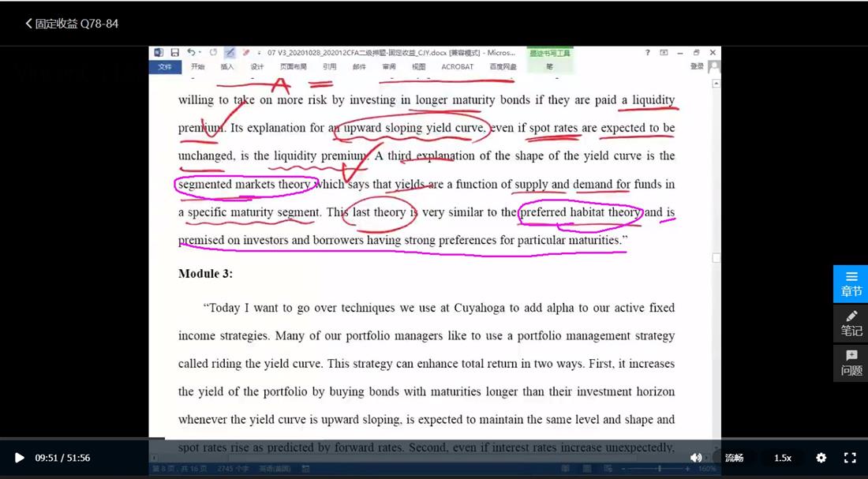The width and height of the screenshot is (868, 479).
Task: Undo last action in Word
Action: [191, 53]
